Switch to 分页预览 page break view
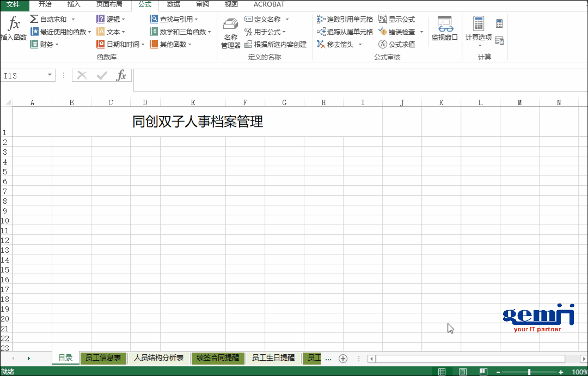The width and height of the screenshot is (588, 376). pos(483,371)
